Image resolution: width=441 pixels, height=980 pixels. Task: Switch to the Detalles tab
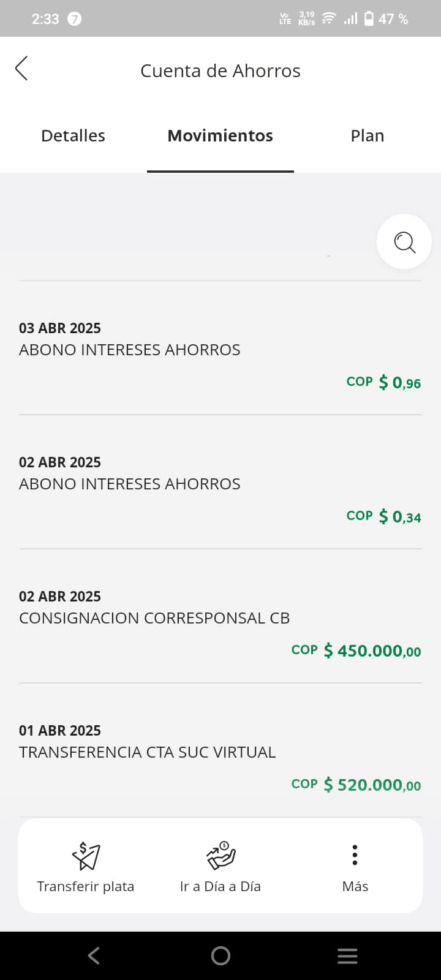[x=73, y=136]
